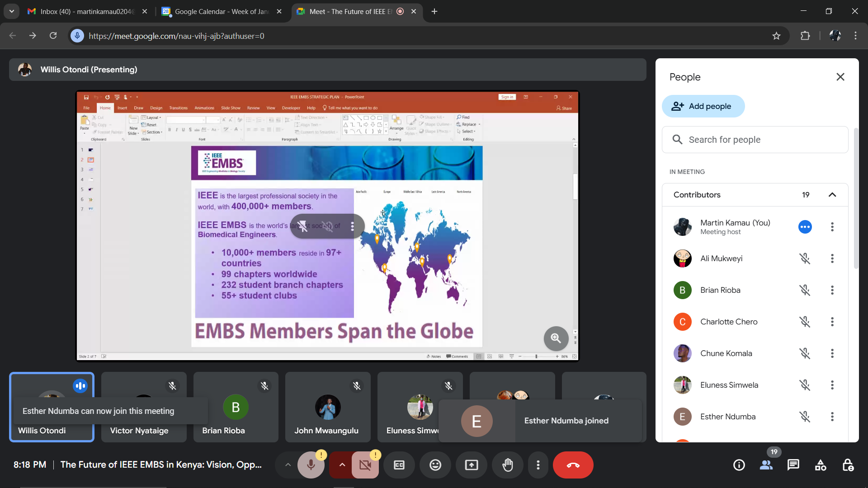Screen dimensions: 868x488
Task: Open more options in the call bar
Action: click(538, 465)
